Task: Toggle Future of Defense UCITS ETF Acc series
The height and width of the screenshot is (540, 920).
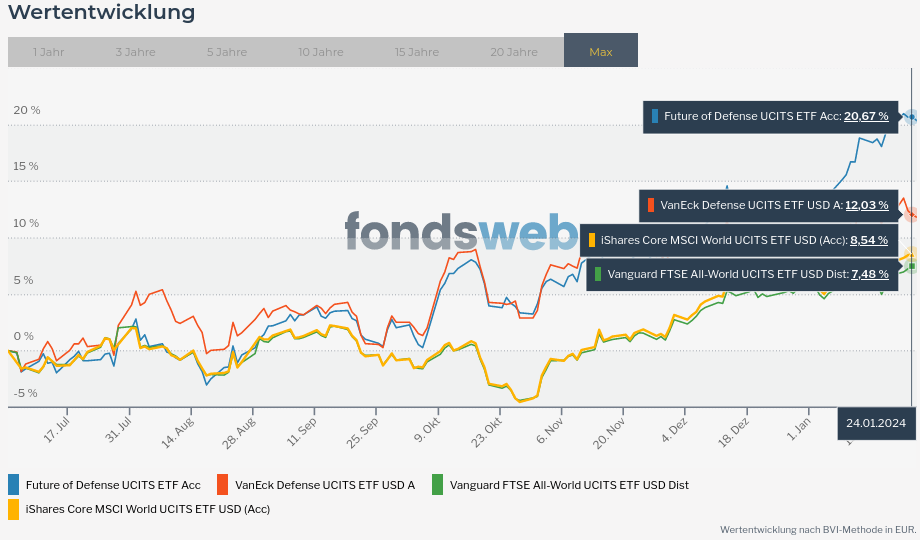Action: point(113,485)
